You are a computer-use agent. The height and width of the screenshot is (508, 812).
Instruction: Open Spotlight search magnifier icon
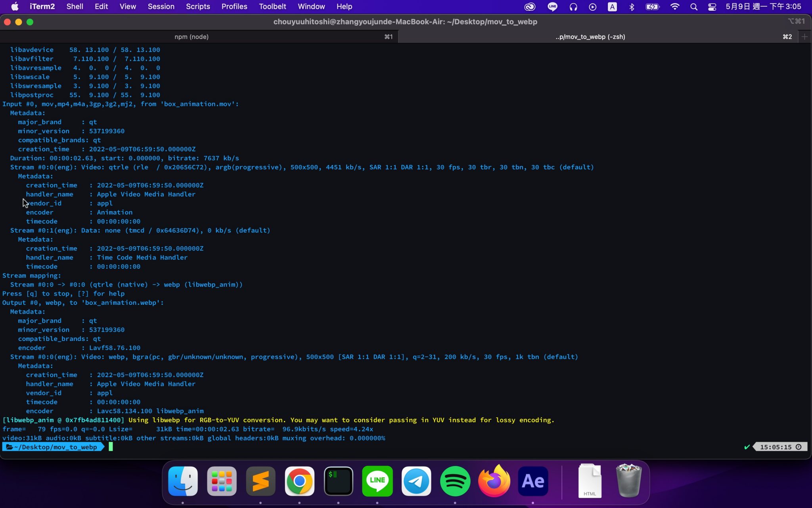point(693,7)
